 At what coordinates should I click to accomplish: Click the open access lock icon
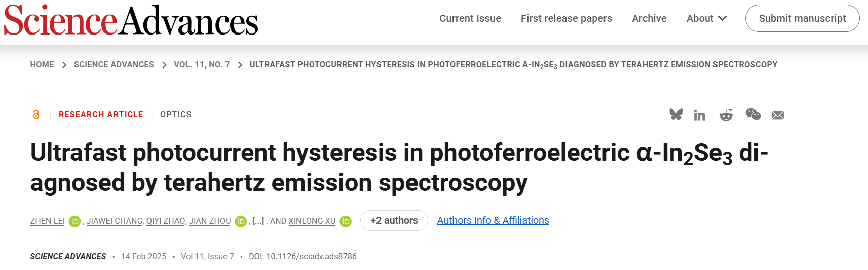point(36,115)
